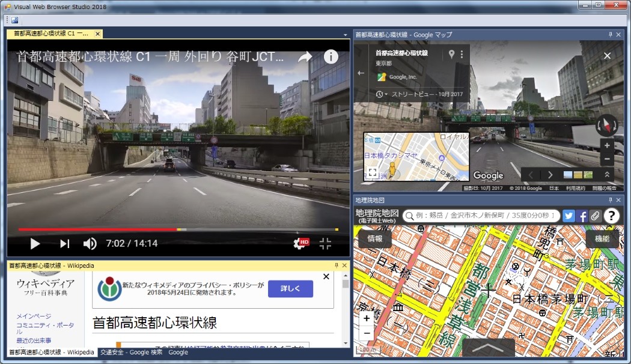
Task: Open the 機能 menu on the map
Action: (x=602, y=238)
